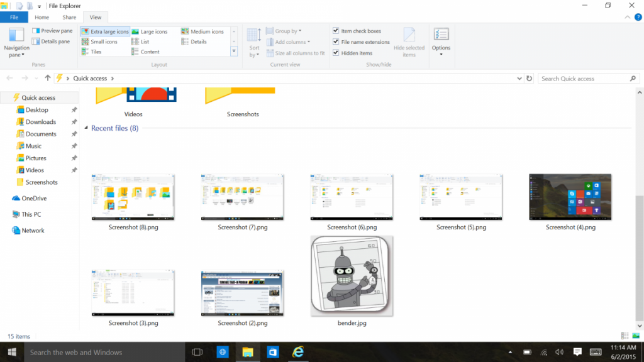Viewport: 644px width, 362px height.
Task: Choose Content layout
Action: pyautogui.click(x=145, y=52)
